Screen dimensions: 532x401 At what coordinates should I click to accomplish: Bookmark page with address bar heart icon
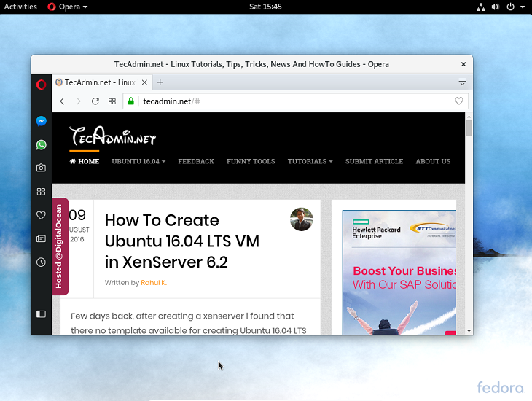coord(458,101)
